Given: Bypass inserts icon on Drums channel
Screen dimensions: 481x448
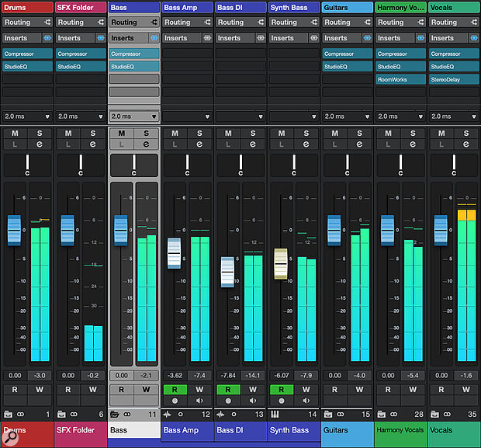Looking at the screenshot, I should pyautogui.click(x=47, y=38).
